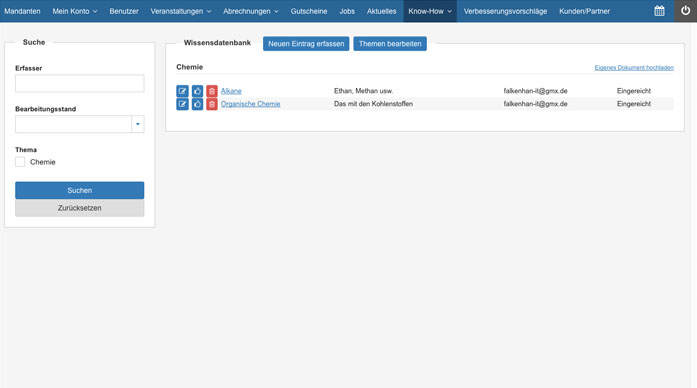Open the Jobs page

(347, 11)
